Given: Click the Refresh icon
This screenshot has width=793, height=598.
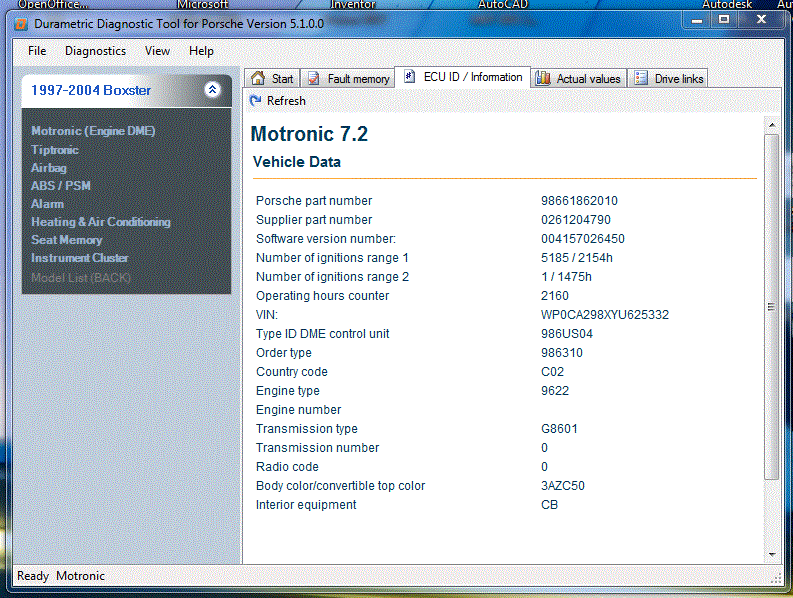Looking at the screenshot, I should 255,101.
